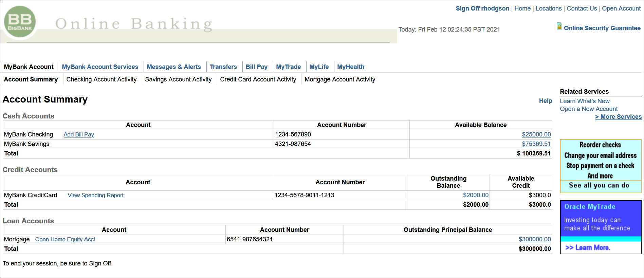The height and width of the screenshot is (278, 644).
Task: Click the MyBank Savings row label
Action: point(26,144)
